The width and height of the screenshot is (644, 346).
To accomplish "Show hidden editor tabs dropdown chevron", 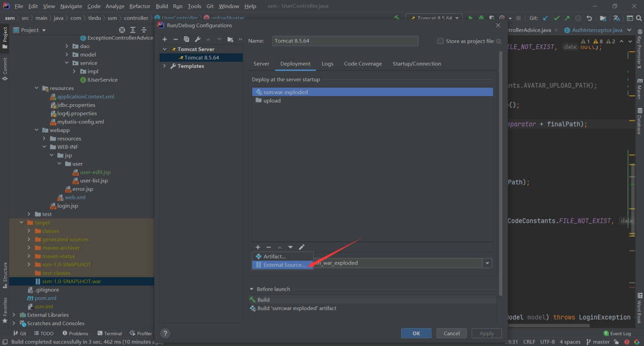I will tap(629, 30).
